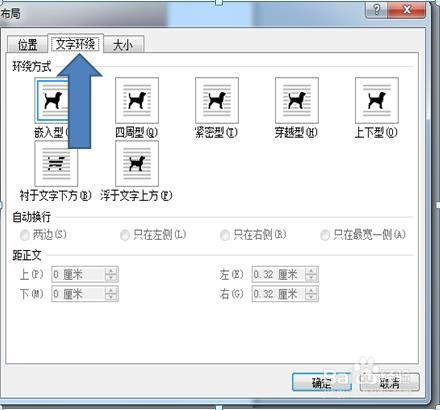
Task: Switch to the 位置 tab
Action: click(27, 45)
